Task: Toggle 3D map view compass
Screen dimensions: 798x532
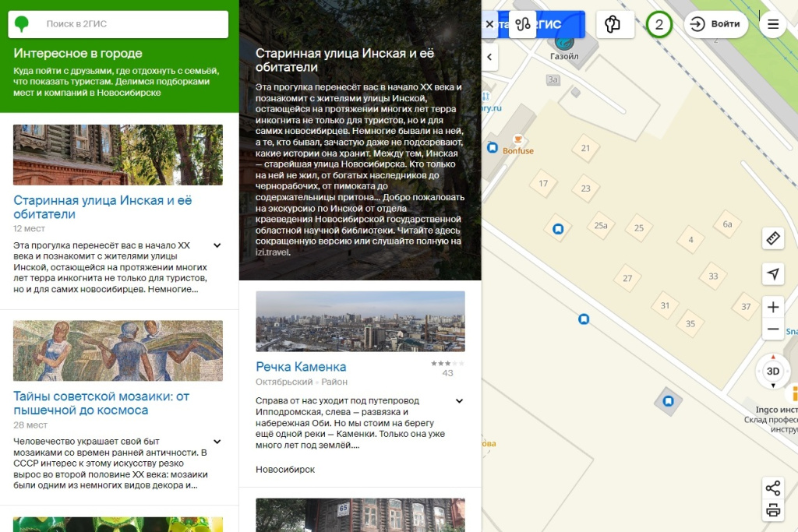Action: pyautogui.click(x=773, y=371)
